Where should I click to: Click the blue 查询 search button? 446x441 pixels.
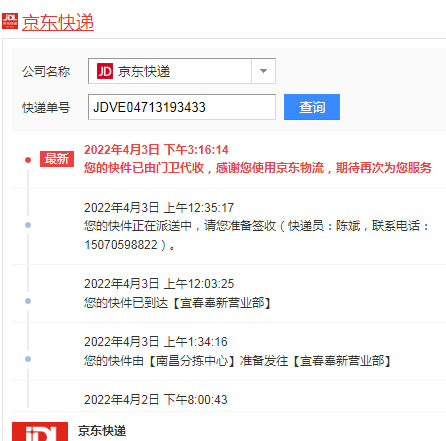tap(312, 107)
